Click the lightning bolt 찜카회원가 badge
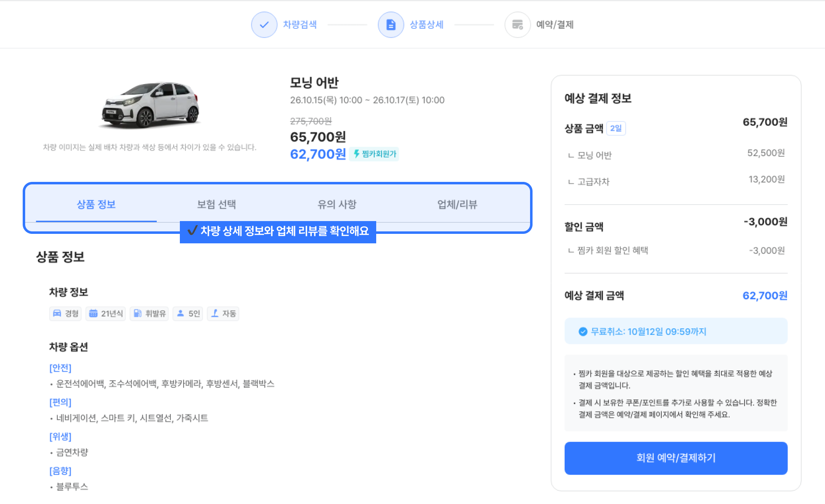The width and height of the screenshot is (825, 504). (374, 154)
